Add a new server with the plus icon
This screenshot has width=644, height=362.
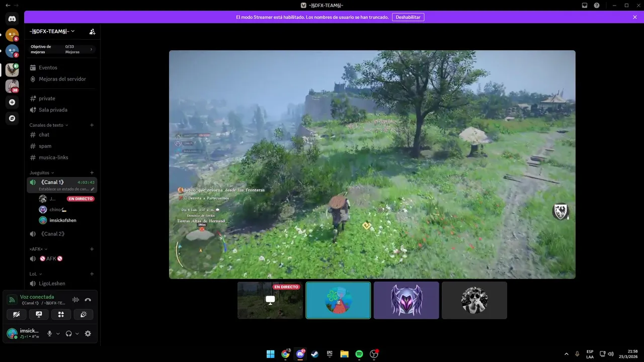[x=12, y=102]
